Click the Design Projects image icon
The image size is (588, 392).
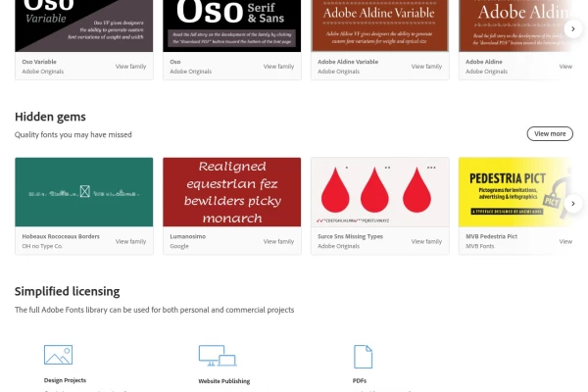click(x=58, y=355)
